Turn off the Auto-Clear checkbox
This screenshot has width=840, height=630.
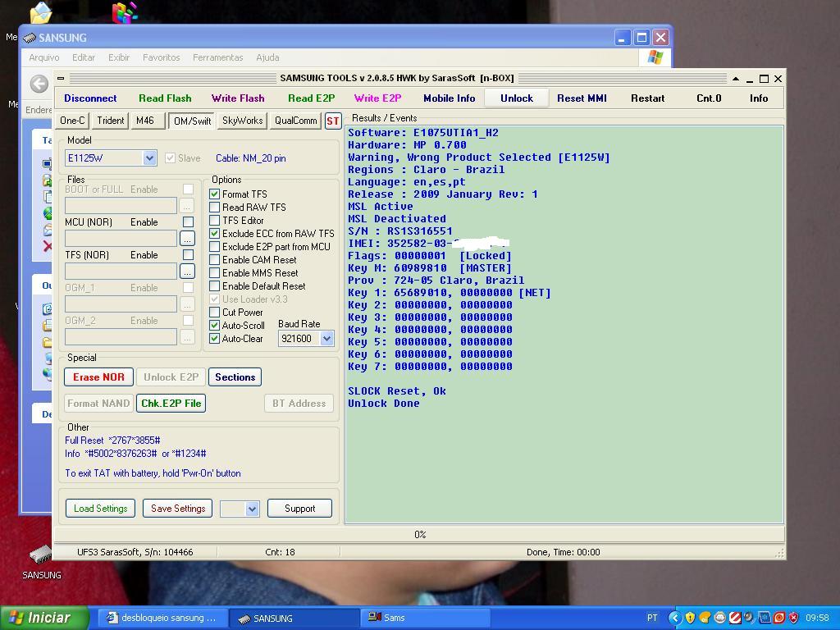214,339
